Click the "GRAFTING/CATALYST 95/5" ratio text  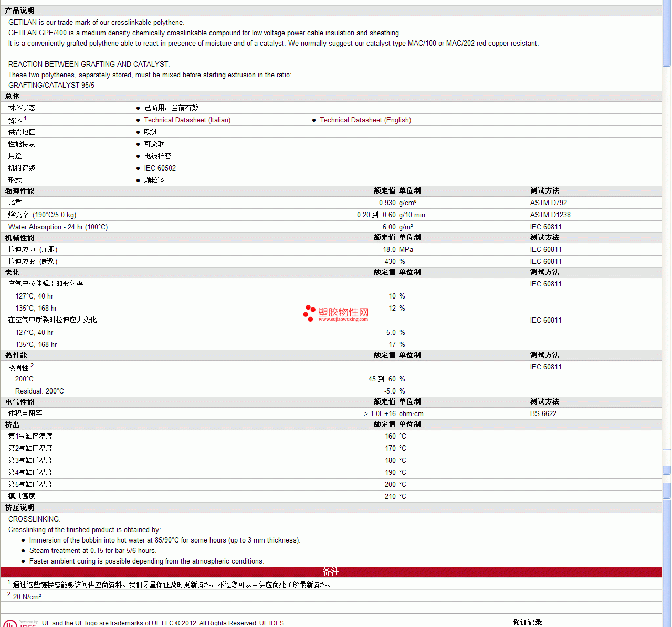pos(51,86)
